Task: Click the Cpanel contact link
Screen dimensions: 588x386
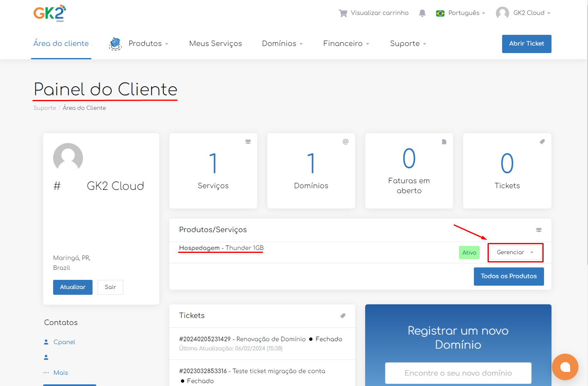Action: (x=64, y=342)
